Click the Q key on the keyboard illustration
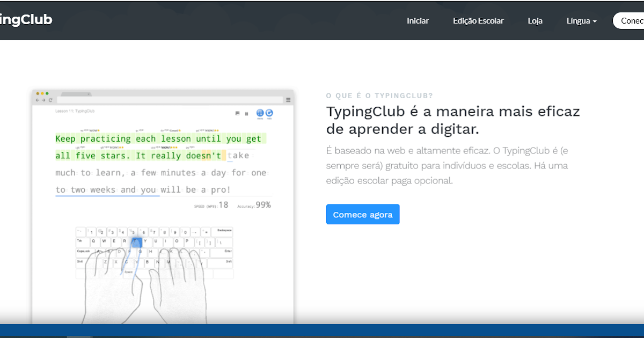 click(95, 242)
